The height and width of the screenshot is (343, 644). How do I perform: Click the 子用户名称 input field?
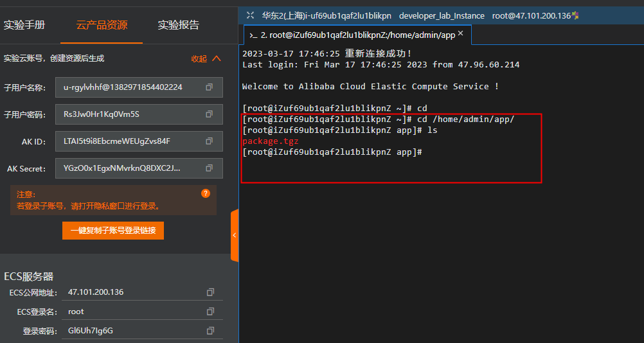pyautogui.click(x=139, y=87)
